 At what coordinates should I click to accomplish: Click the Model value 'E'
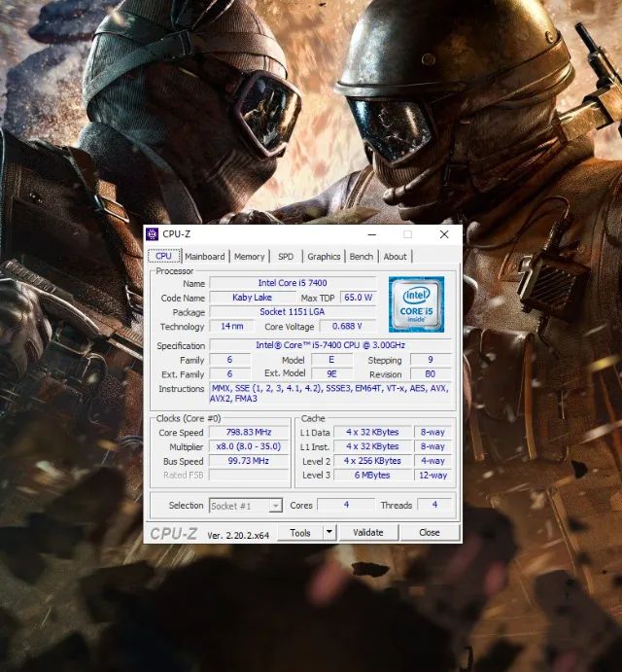point(331,360)
